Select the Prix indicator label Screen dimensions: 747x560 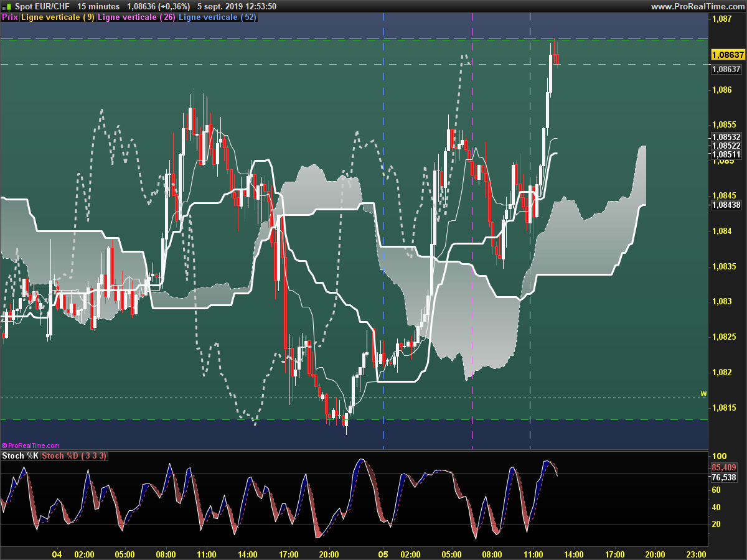[x=10, y=17]
